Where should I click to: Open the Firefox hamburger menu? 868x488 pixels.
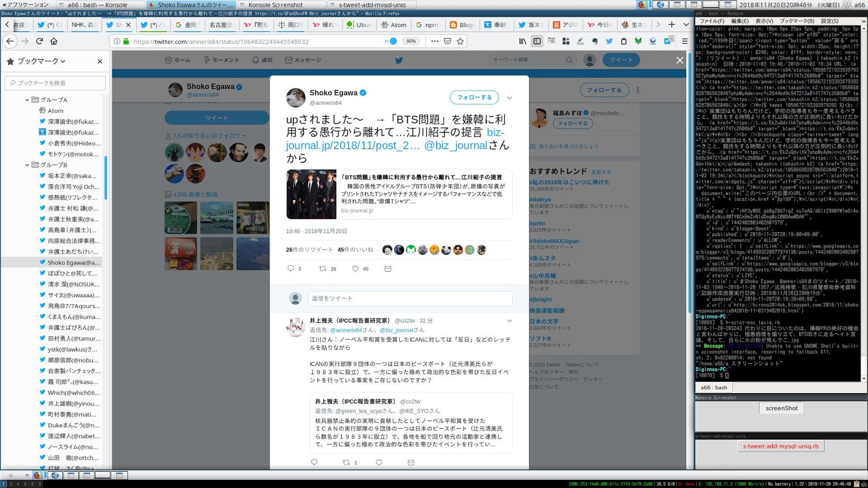[685, 41]
